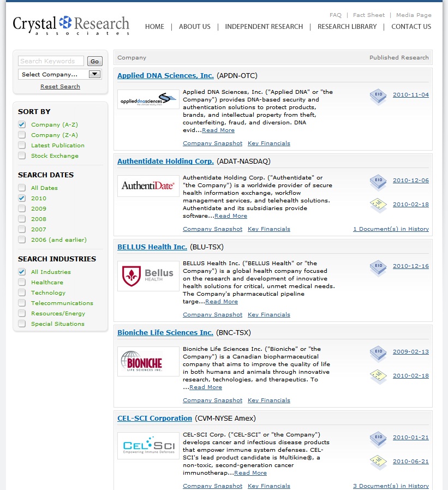The height and width of the screenshot is (490, 448).
Task: Open the Fact Sheet link
Action: (369, 15)
